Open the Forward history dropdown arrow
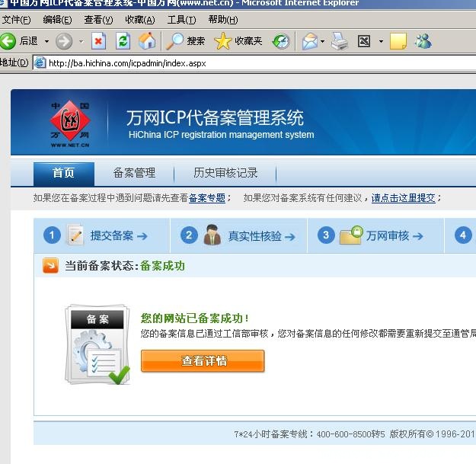 tap(81, 41)
